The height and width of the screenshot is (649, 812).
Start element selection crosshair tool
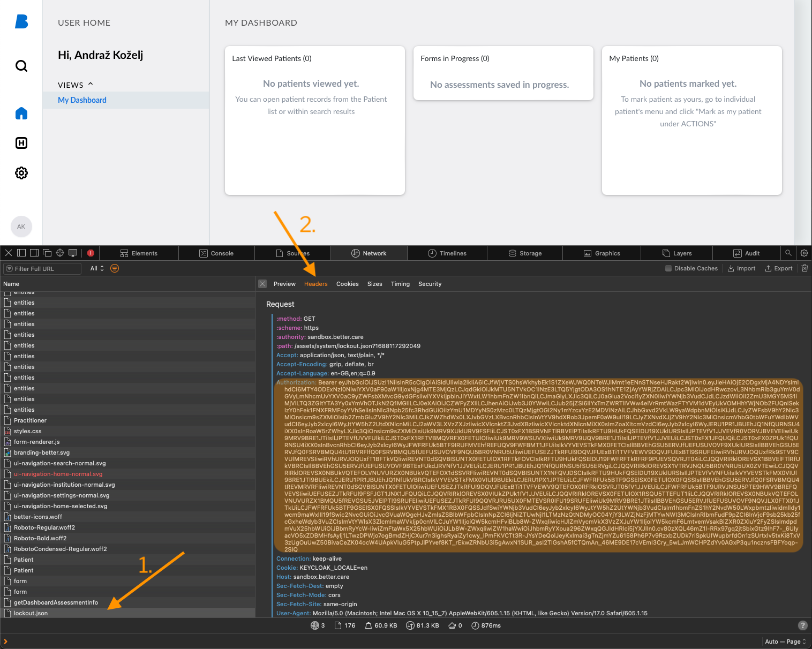tap(60, 253)
